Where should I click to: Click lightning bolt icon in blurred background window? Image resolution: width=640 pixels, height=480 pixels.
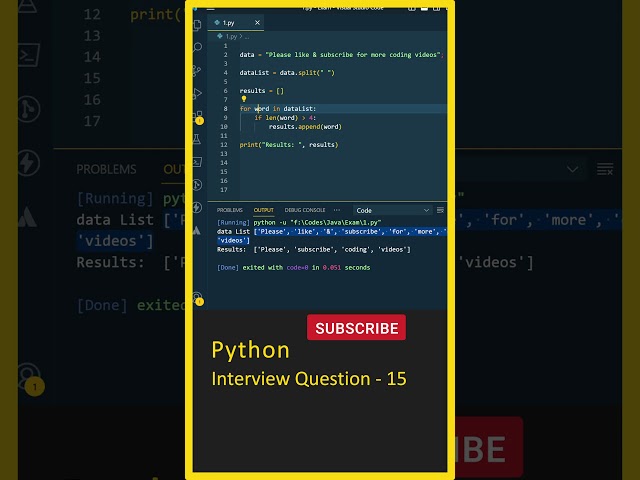click(x=29, y=163)
